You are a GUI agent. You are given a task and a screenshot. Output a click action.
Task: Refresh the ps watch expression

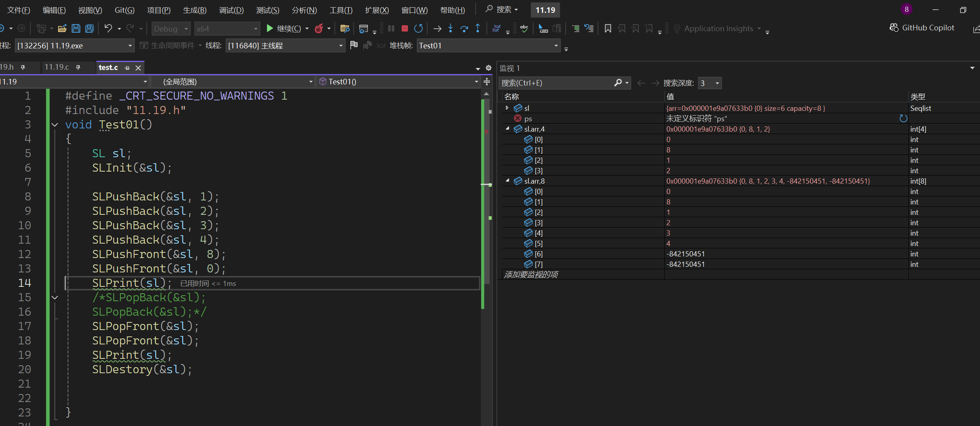click(903, 118)
